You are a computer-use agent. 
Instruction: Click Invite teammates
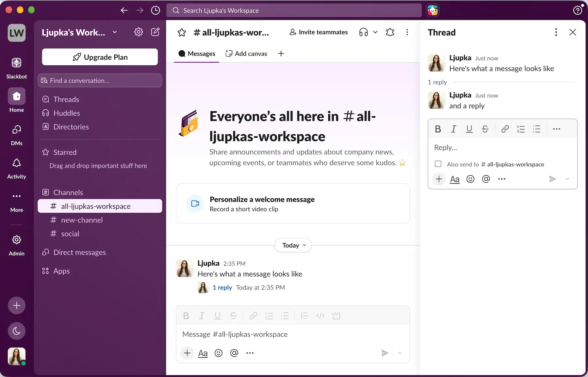pyautogui.click(x=318, y=32)
